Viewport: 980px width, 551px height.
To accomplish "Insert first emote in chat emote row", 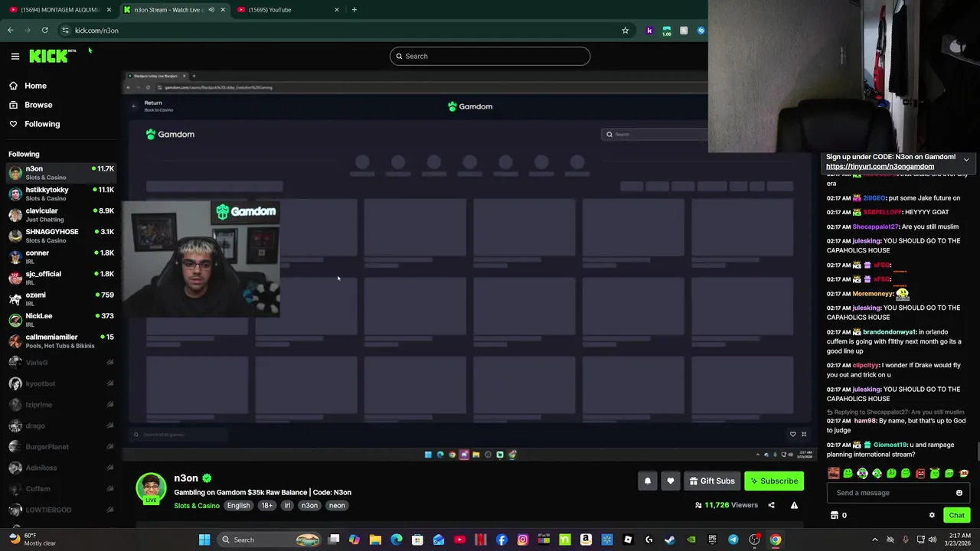I will (834, 474).
